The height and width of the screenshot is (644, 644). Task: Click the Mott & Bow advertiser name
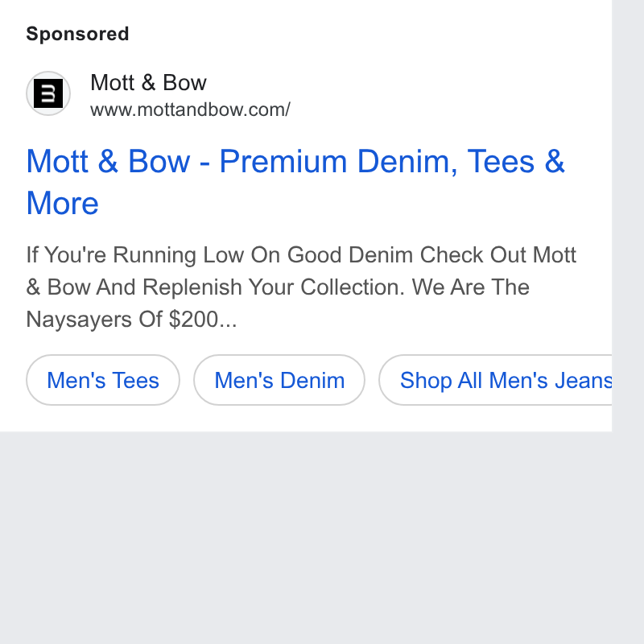[148, 83]
